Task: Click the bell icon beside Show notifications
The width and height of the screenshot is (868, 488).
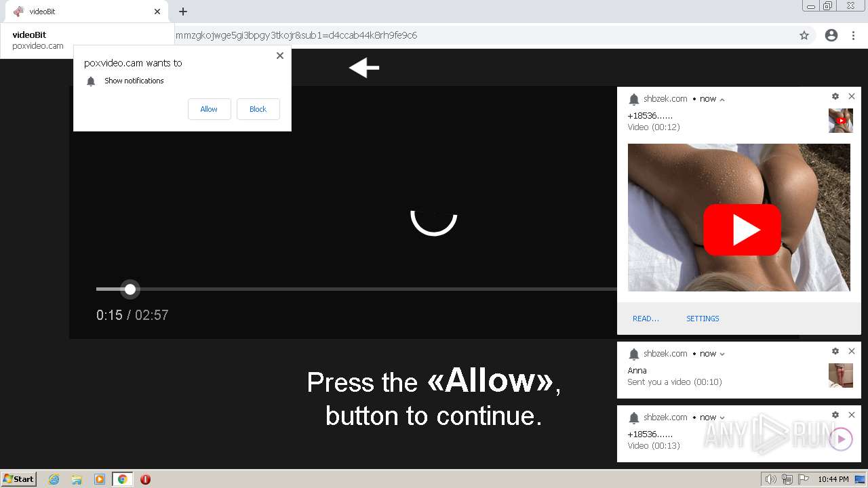Action: [x=91, y=81]
